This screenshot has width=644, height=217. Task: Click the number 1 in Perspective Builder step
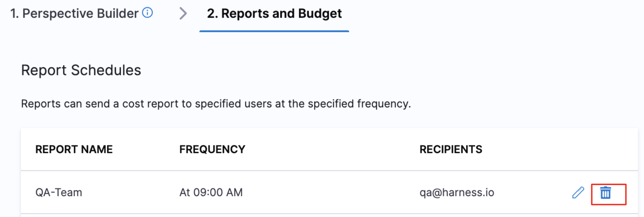point(14,13)
